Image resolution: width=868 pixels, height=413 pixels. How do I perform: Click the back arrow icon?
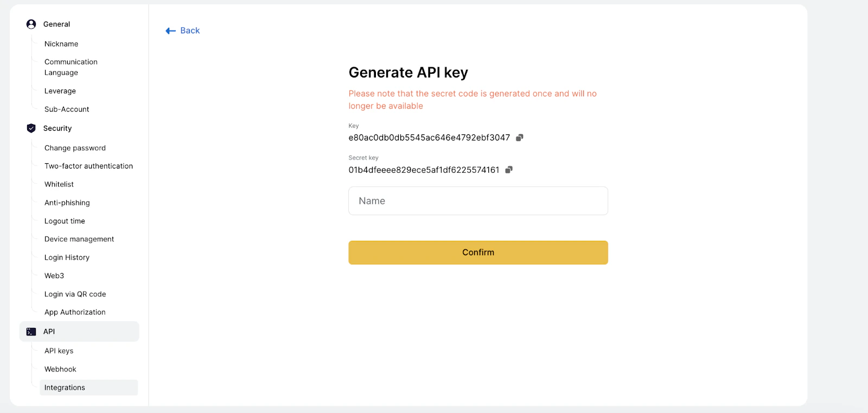pyautogui.click(x=170, y=30)
